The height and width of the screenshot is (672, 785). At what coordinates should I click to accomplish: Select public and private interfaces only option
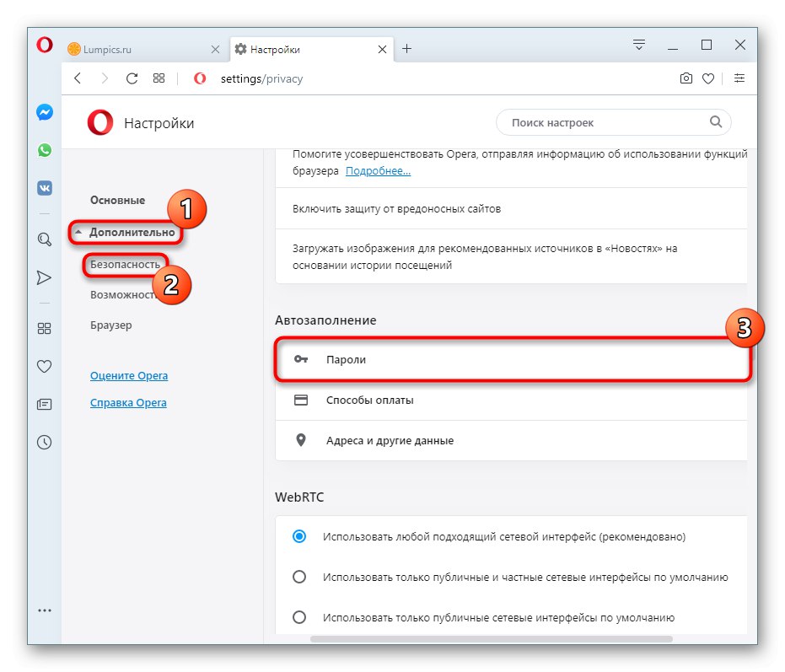[299, 577]
